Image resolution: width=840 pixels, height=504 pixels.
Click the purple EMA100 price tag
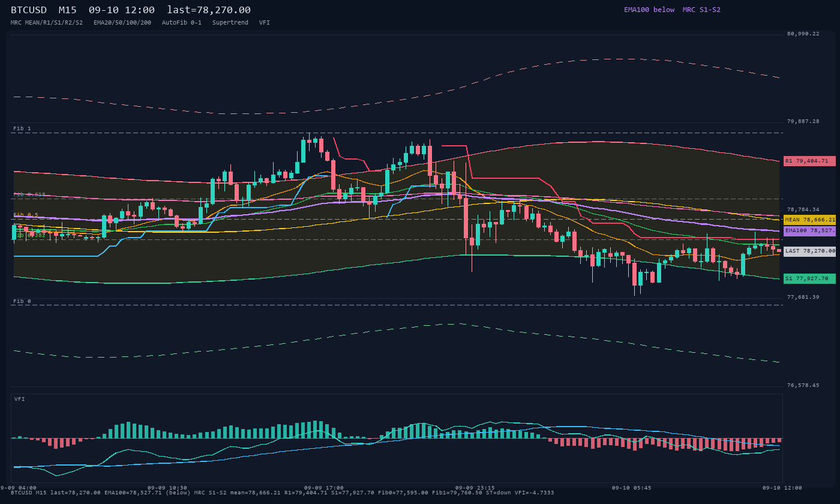tap(809, 230)
